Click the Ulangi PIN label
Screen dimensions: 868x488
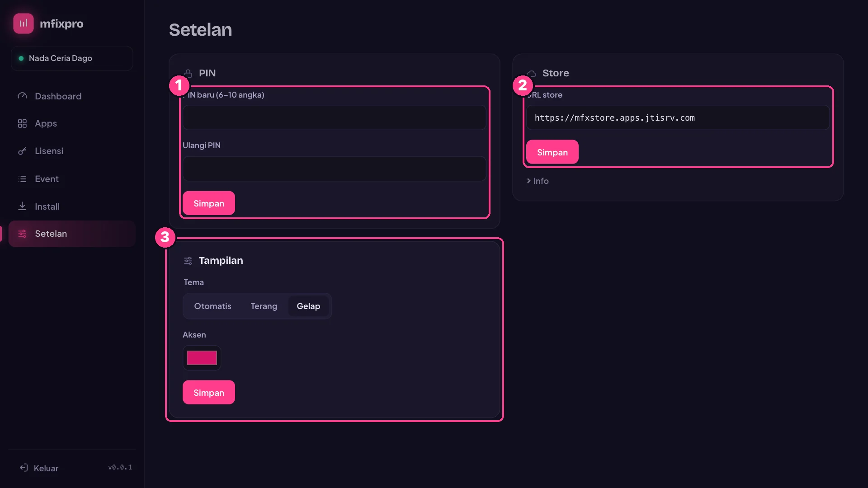[202, 145]
